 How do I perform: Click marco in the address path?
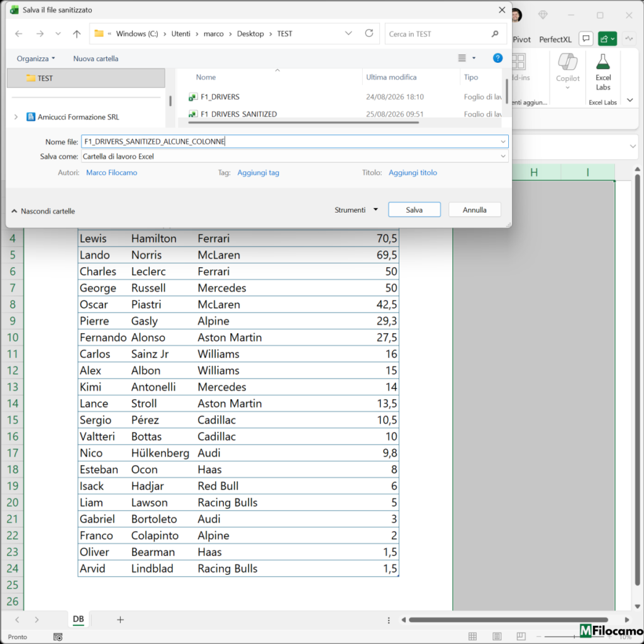pyautogui.click(x=214, y=34)
